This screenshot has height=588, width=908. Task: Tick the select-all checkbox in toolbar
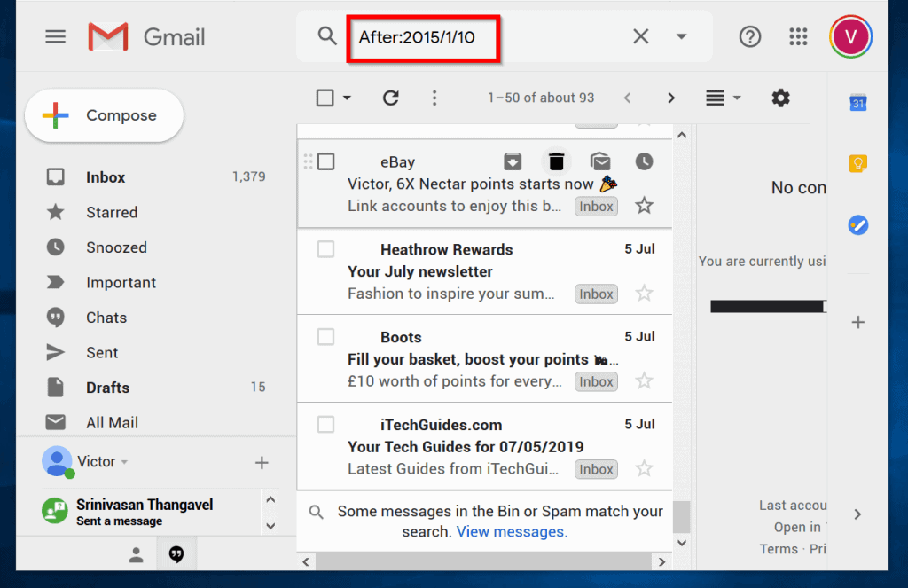[x=325, y=98]
